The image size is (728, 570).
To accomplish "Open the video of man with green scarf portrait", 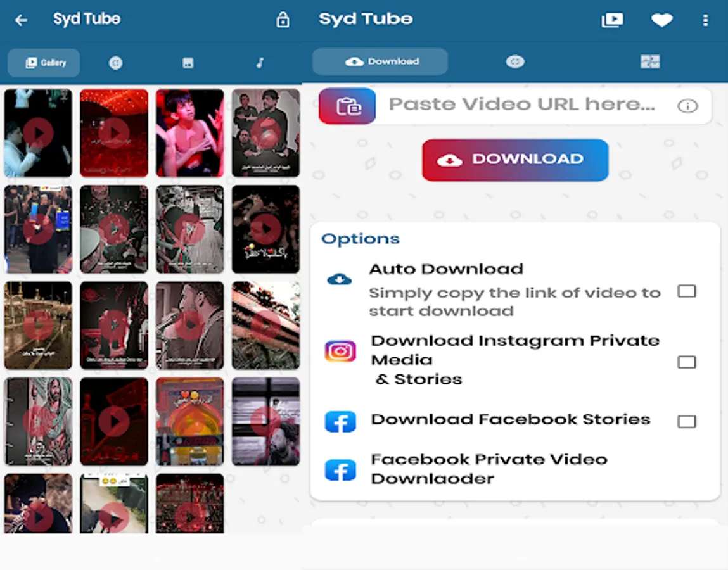I will [38, 421].
